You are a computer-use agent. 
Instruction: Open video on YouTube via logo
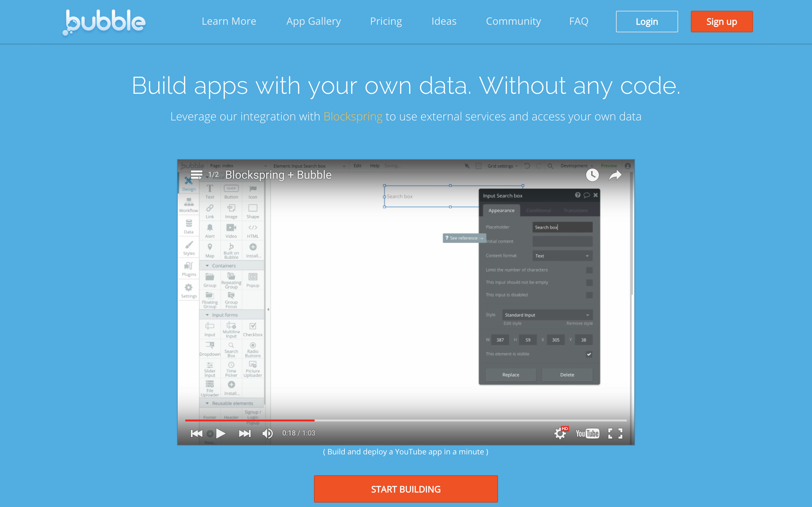pyautogui.click(x=587, y=433)
